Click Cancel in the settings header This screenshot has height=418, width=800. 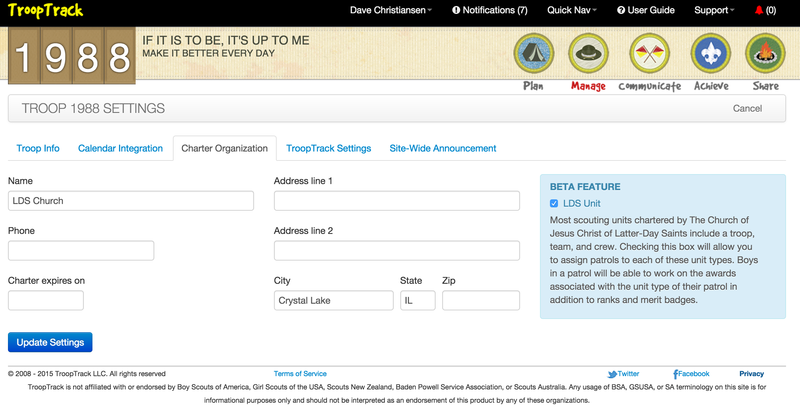(747, 108)
